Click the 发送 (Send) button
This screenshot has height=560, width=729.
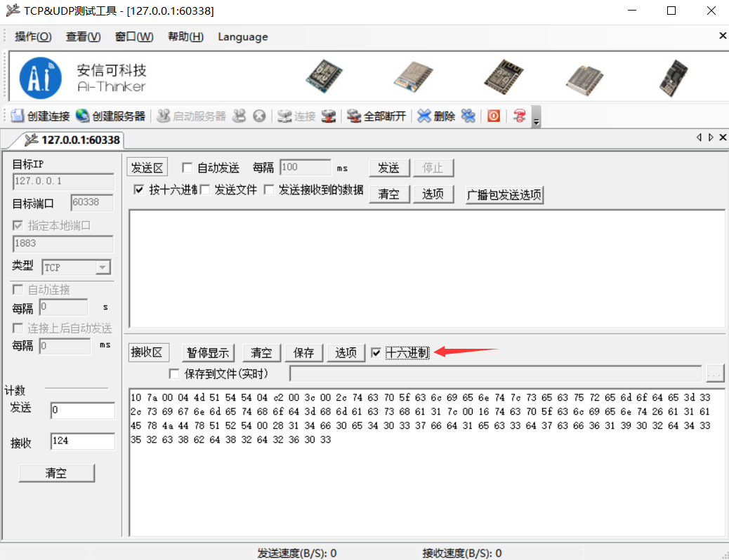tap(389, 168)
